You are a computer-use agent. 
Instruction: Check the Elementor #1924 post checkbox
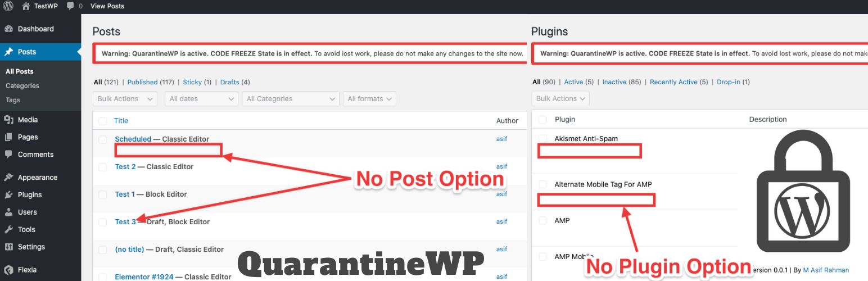[102, 277]
